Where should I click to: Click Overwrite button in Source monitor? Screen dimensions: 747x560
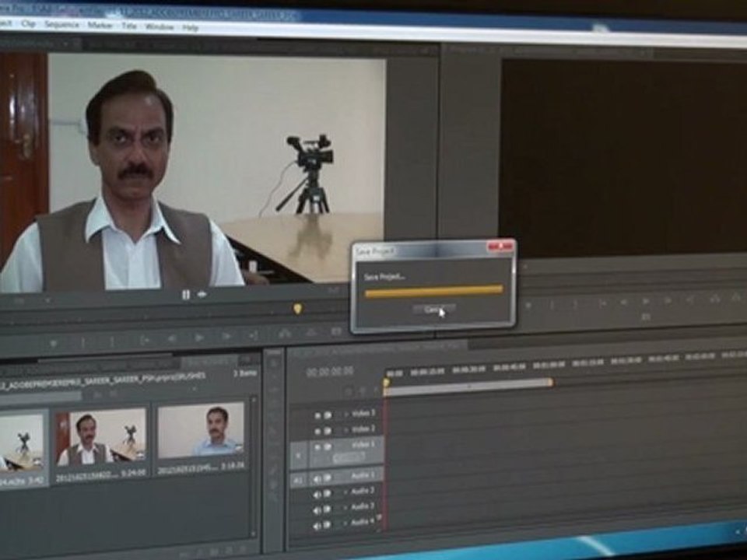310,332
